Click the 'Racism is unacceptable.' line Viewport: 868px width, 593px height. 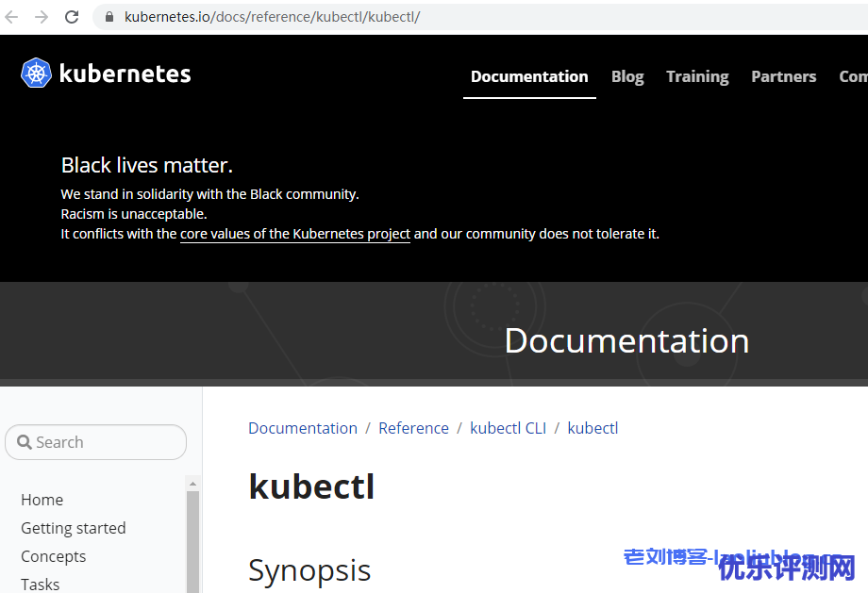(133, 214)
